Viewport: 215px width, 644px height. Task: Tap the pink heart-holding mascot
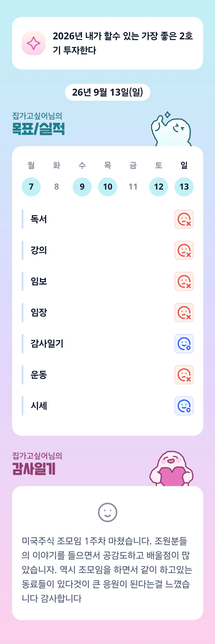click(x=171, y=468)
